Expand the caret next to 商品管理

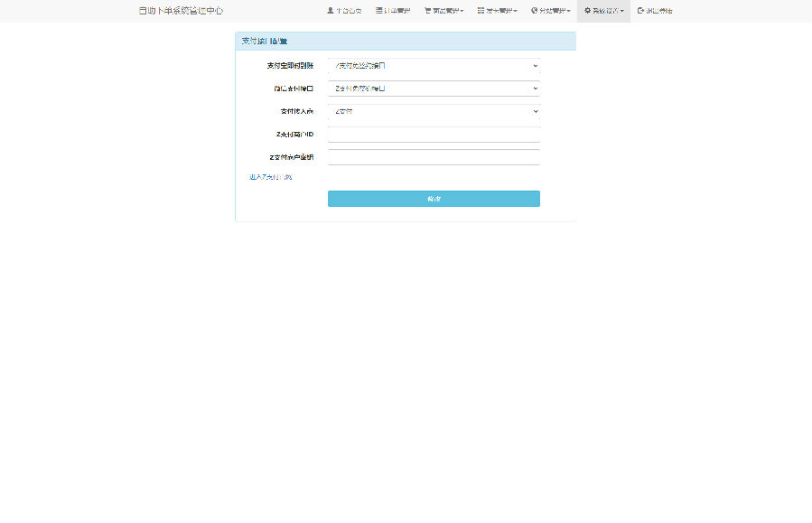[x=462, y=12]
